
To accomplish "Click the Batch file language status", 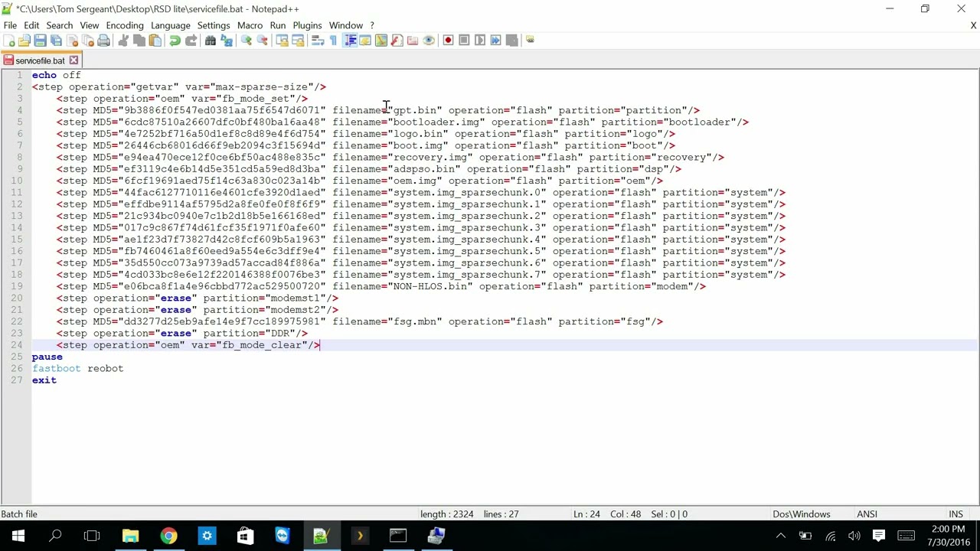I will (x=19, y=514).
